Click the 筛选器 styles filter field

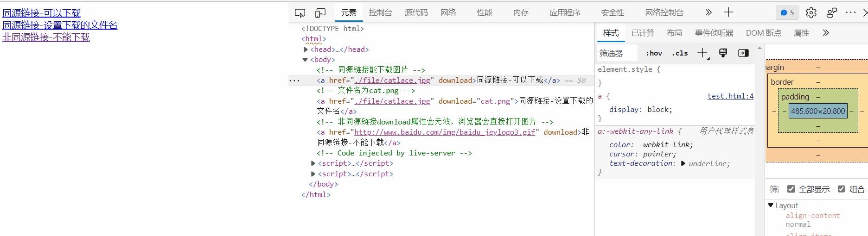click(618, 53)
